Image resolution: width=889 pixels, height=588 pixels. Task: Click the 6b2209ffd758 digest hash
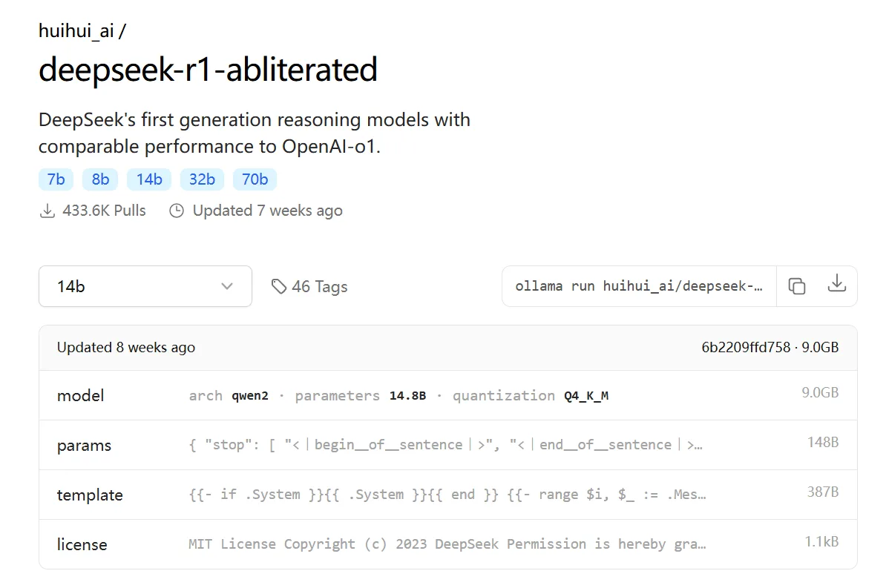pos(746,347)
